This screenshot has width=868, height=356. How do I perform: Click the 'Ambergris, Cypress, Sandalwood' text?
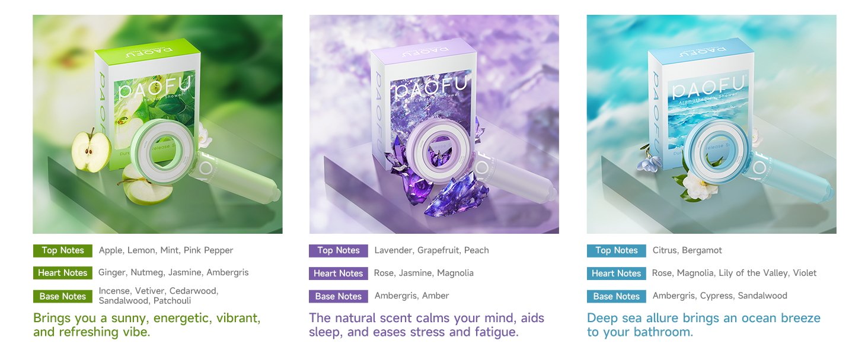720,295
